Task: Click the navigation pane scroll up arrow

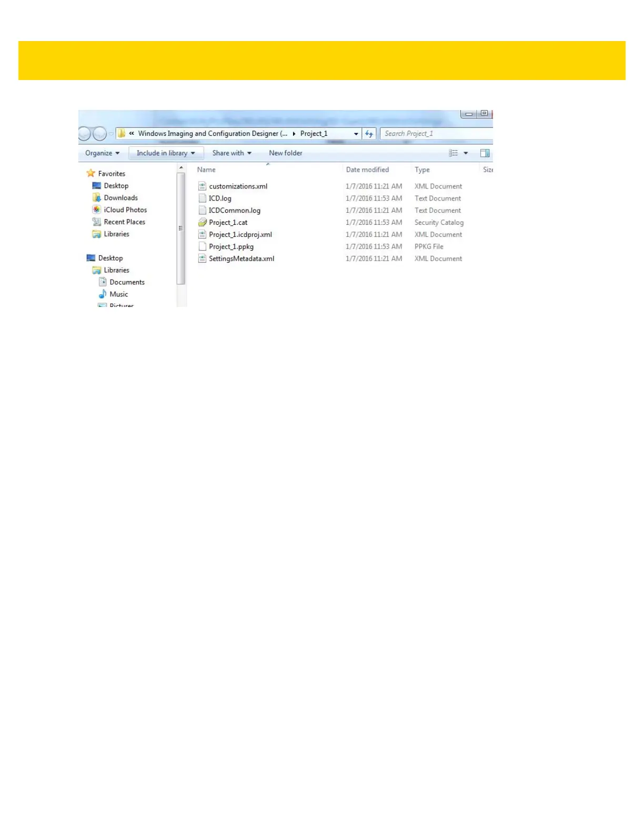Action: [x=181, y=168]
